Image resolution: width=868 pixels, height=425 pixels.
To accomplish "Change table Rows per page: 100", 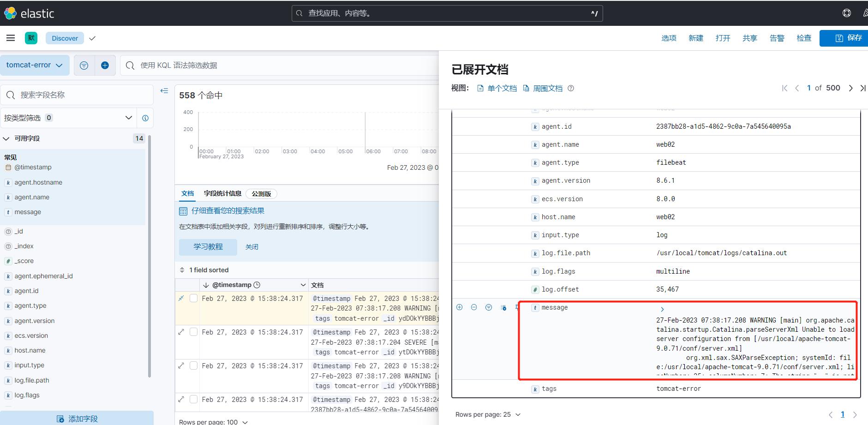I will [213, 422].
